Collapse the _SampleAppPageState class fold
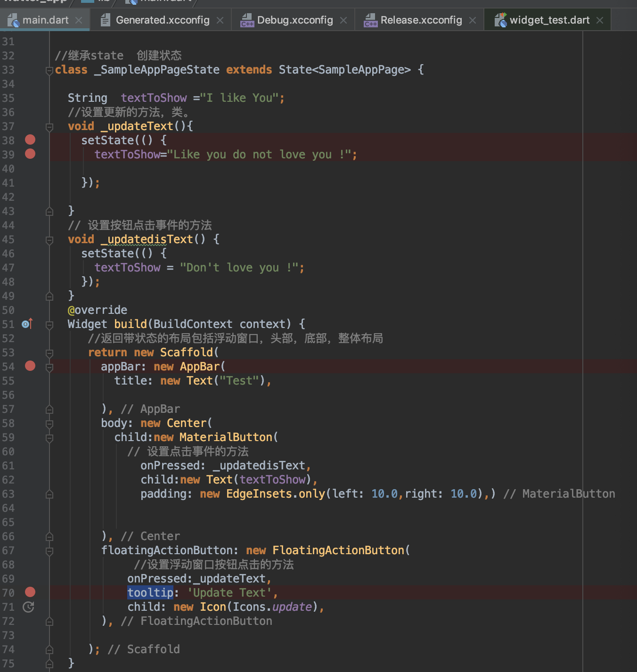637x672 pixels. coord(49,71)
